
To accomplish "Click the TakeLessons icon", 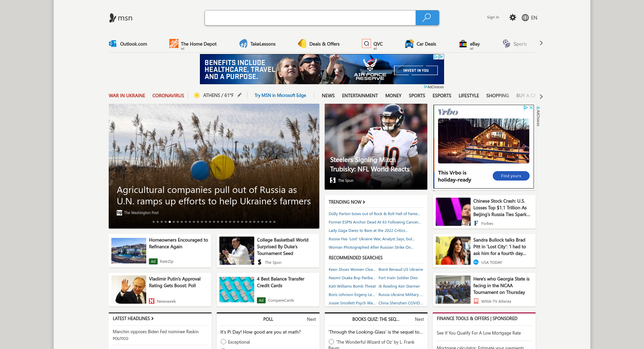I will [243, 44].
